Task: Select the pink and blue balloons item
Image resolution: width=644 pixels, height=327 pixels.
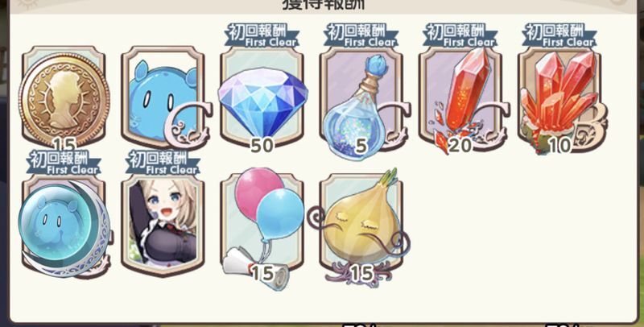Action: 262,227
